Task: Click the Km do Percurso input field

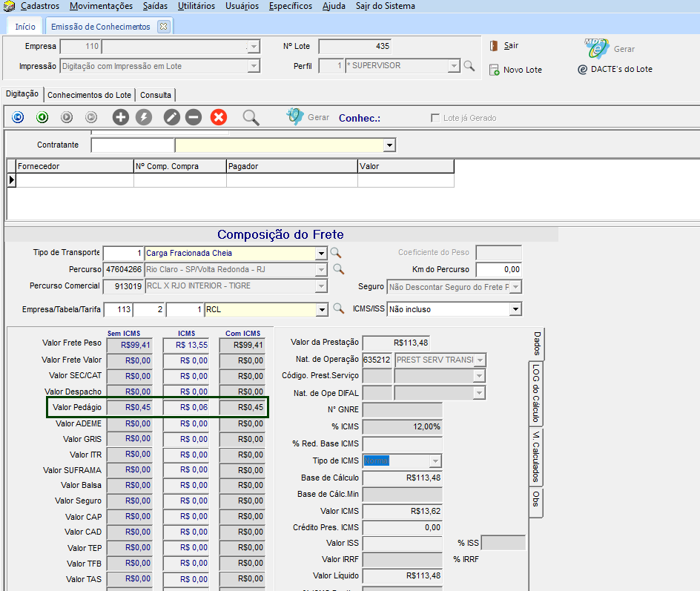Action: pos(498,269)
